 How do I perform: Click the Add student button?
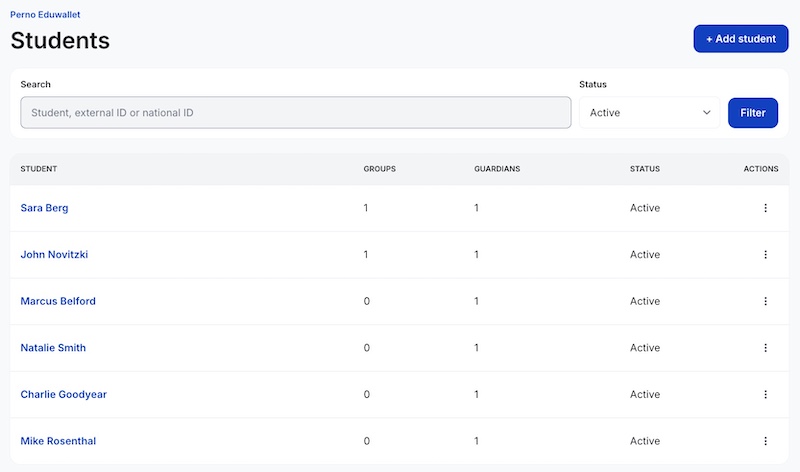click(741, 39)
